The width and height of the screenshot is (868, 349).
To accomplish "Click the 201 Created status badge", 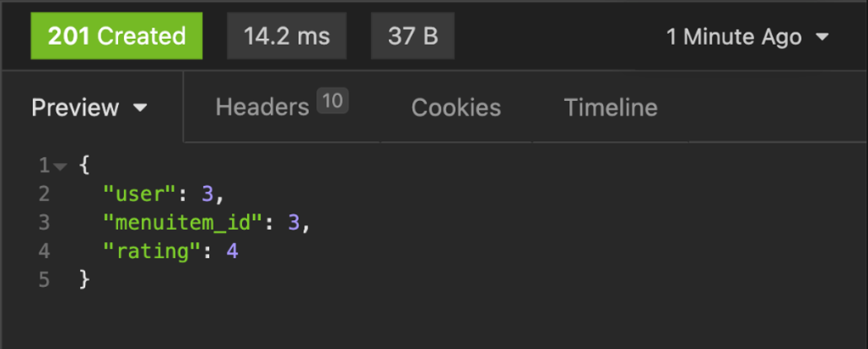I will 116,37.
